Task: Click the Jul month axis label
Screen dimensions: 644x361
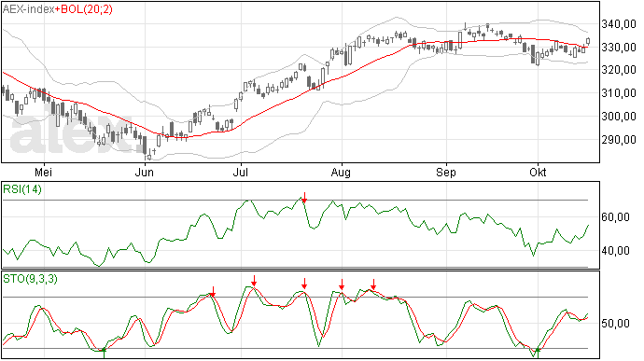Action: [240, 172]
